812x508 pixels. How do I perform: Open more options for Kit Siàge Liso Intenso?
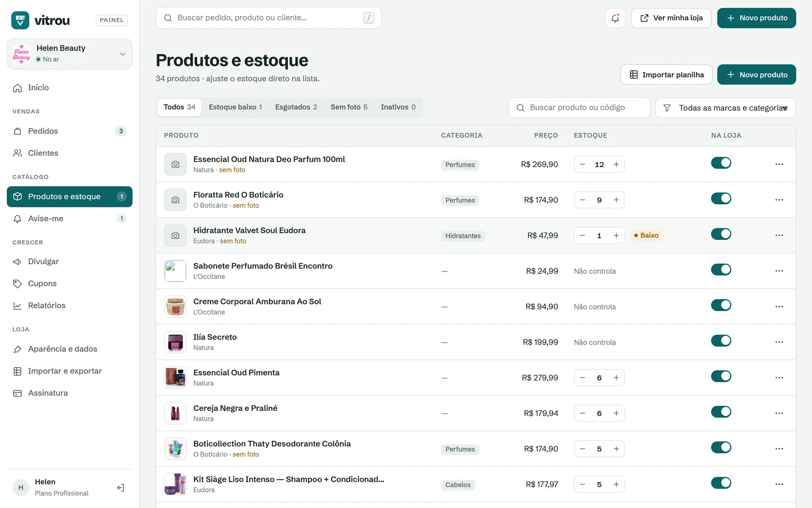(x=779, y=485)
